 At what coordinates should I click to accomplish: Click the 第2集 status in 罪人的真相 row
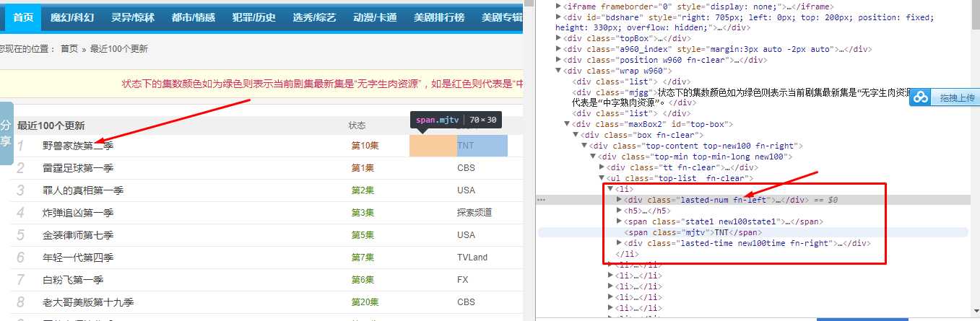363,190
